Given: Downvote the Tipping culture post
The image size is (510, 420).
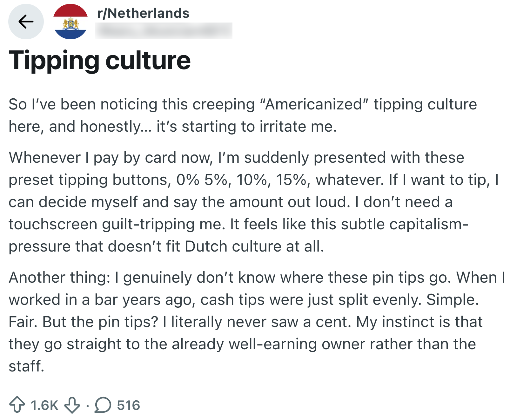Looking at the screenshot, I should (72, 405).
